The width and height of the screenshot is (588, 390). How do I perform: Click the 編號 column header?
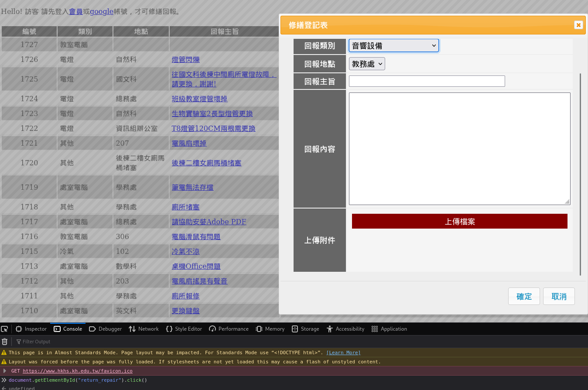[29, 31]
